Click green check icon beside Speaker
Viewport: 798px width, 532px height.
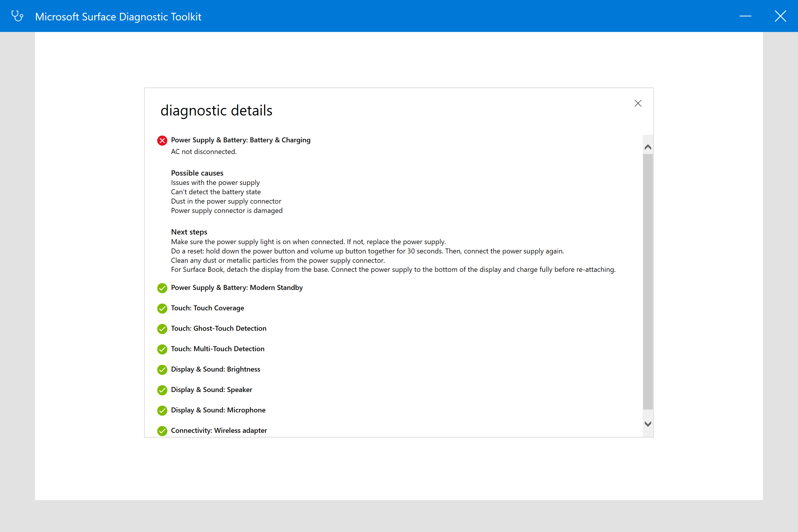tap(162, 390)
